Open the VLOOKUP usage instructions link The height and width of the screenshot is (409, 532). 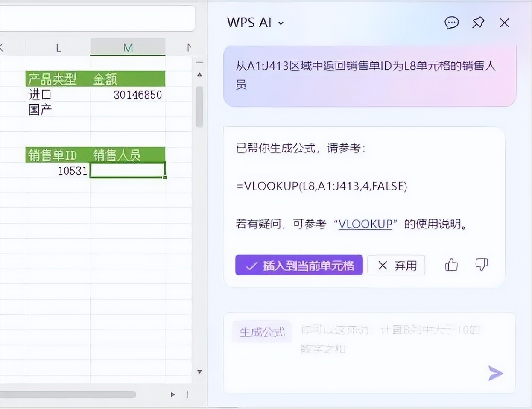[365, 224]
